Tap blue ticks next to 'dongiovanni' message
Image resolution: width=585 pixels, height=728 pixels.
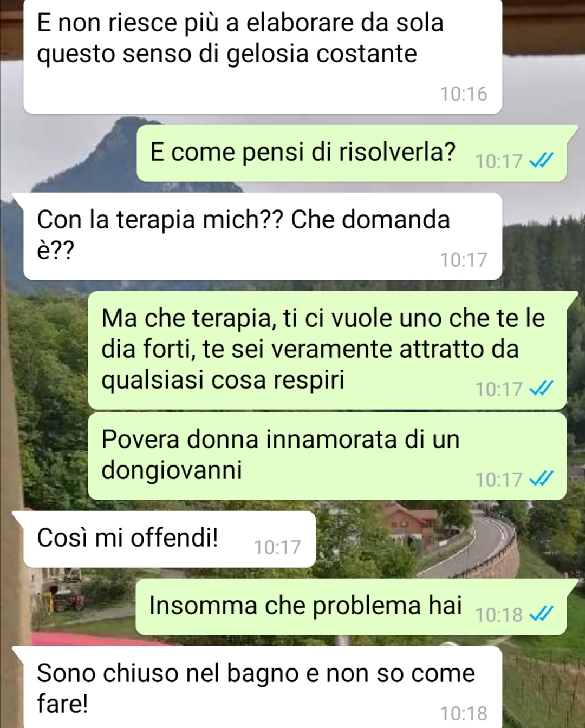541,478
